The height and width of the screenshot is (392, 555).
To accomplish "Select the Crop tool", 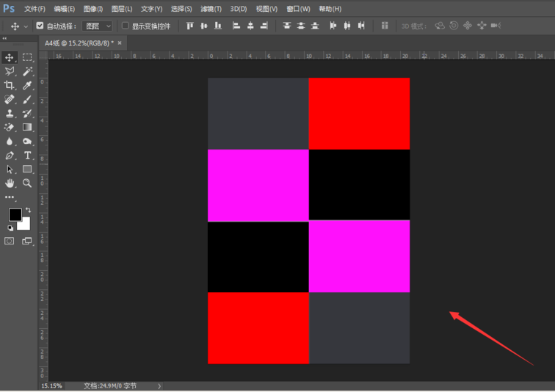I will pos(10,85).
